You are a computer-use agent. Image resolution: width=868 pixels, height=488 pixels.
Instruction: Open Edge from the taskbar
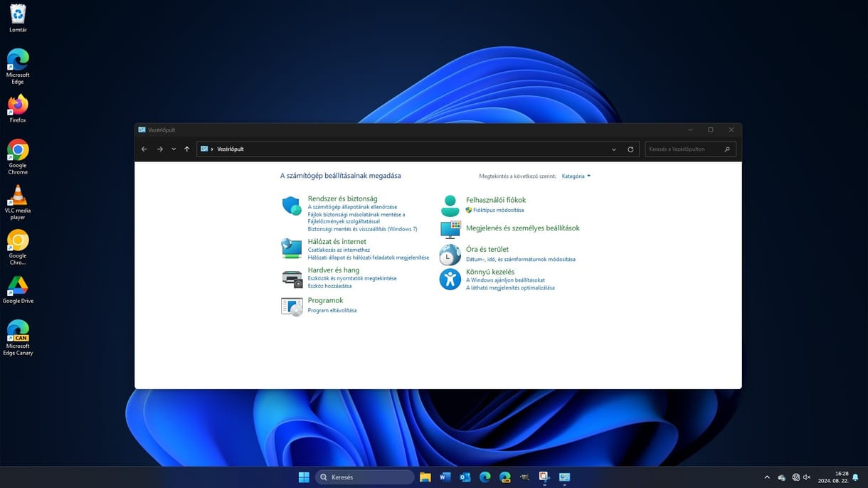coord(485,477)
